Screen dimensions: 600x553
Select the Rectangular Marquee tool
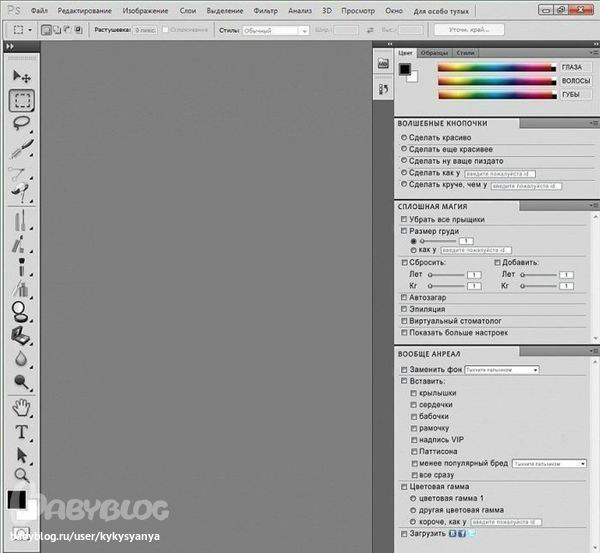click(x=22, y=101)
